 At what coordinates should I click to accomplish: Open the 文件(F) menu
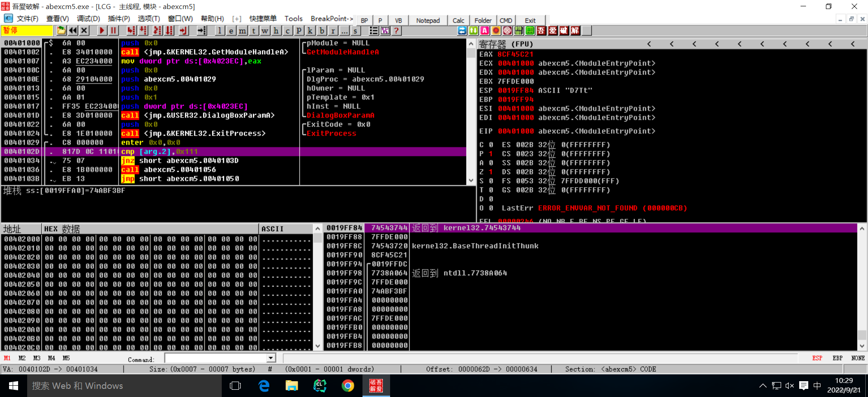(x=27, y=19)
